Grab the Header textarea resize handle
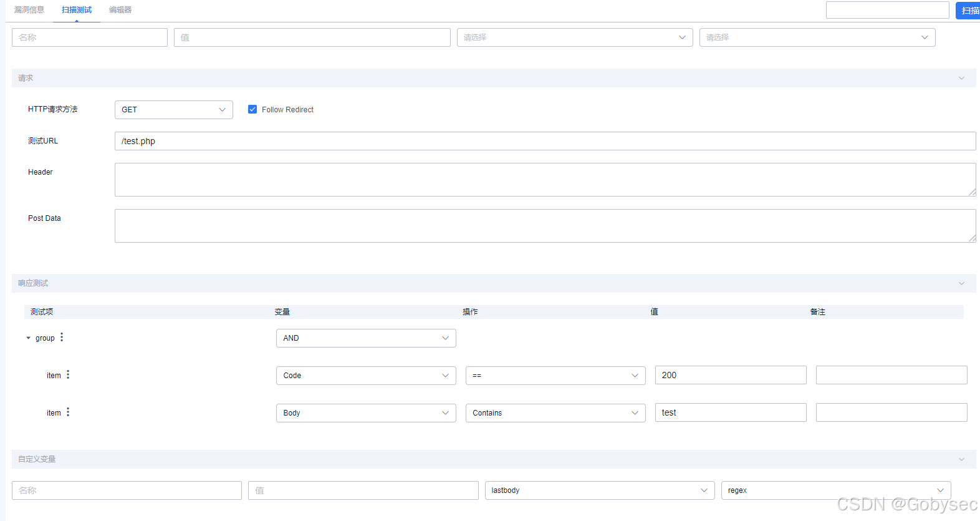The image size is (980, 521). [972, 192]
